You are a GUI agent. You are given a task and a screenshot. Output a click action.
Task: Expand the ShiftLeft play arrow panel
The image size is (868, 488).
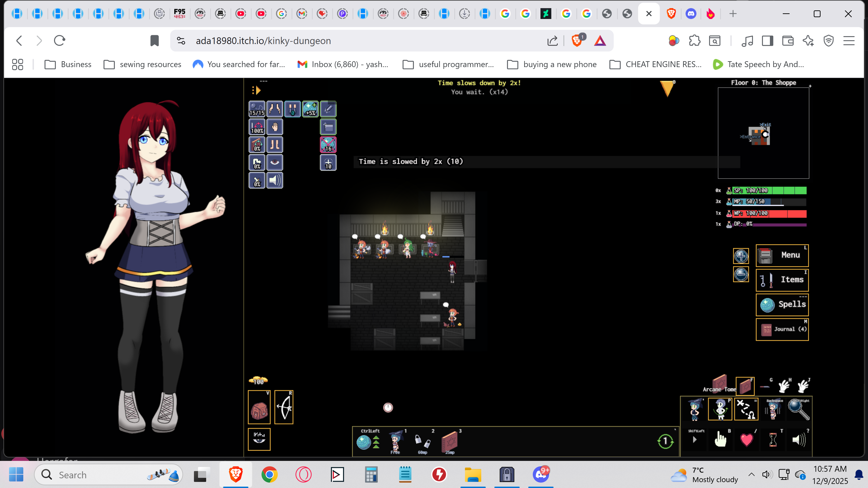(694, 440)
